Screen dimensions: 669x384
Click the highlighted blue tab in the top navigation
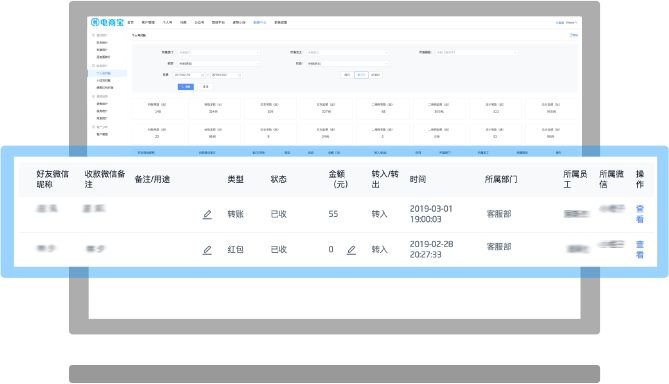tap(259, 22)
